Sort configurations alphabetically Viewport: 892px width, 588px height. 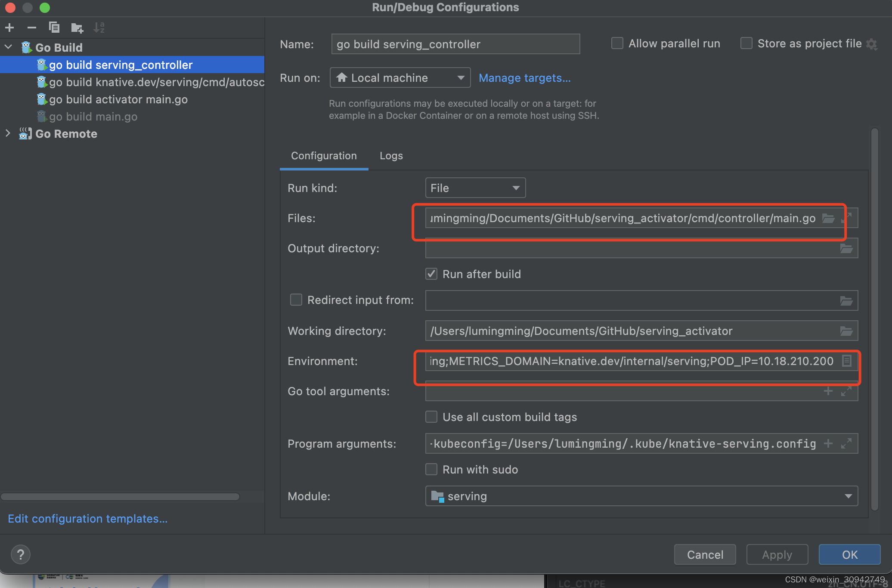coord(99,27)
